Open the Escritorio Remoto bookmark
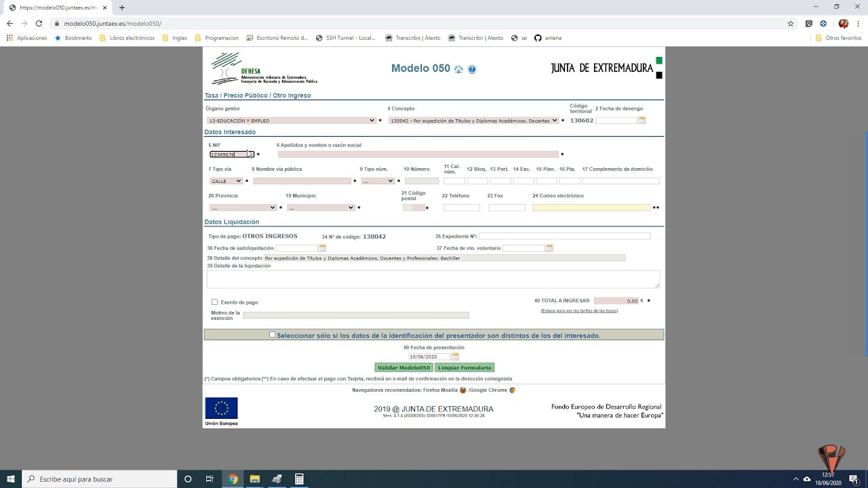The image size is (868, 488). 277,38
